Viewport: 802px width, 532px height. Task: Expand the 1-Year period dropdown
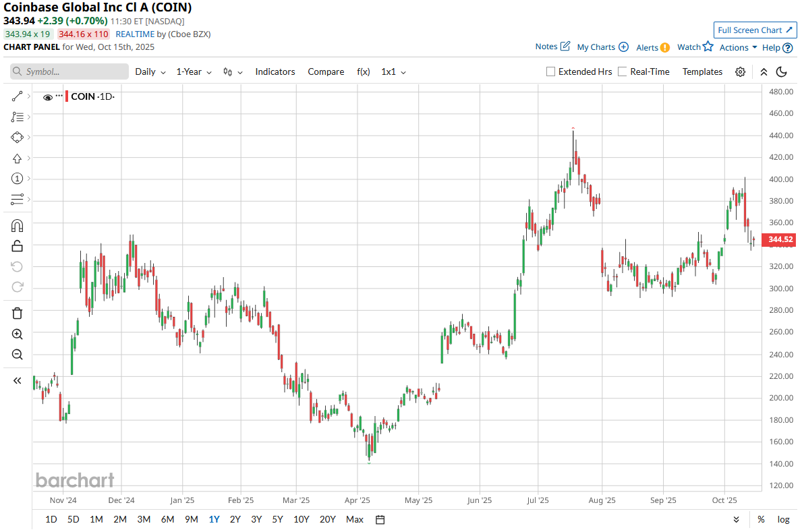pos(194,71)
